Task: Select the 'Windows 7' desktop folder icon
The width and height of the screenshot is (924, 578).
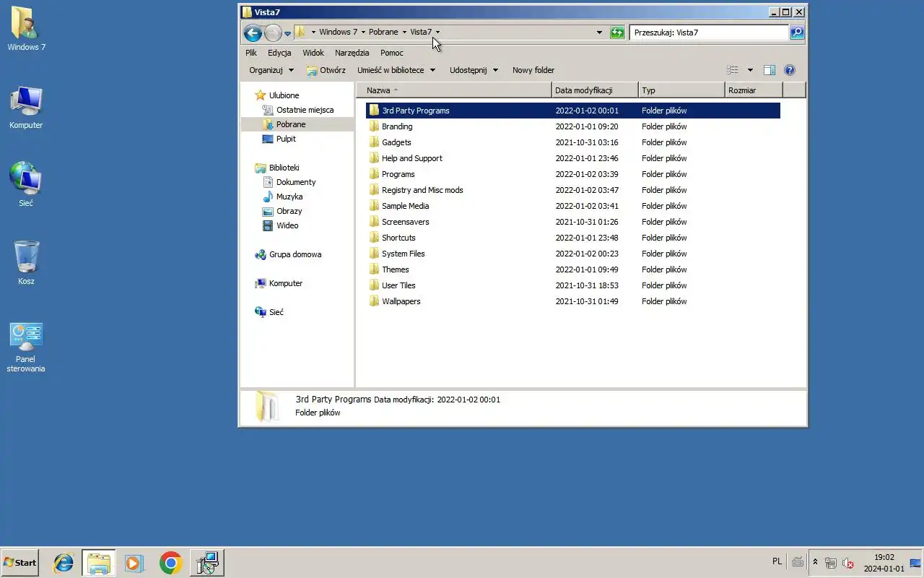Action: [26, 29]
